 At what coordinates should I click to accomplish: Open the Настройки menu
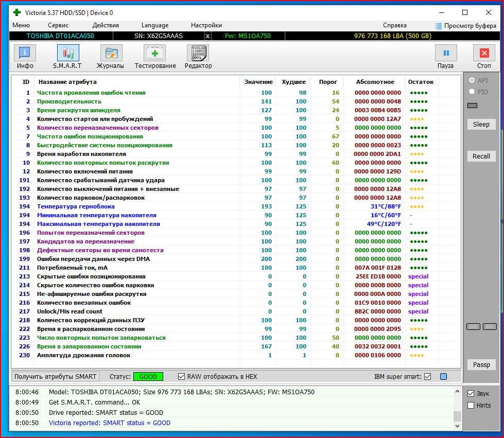pos(206,25)
